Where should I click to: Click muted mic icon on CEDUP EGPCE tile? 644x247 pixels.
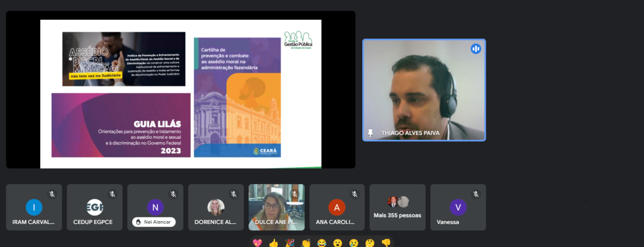113,194
